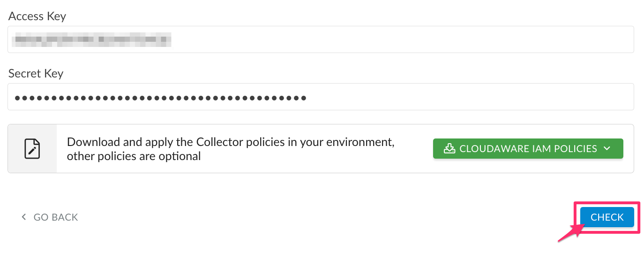Click the left chevron beside GO BACK
The height and width of the screenshot is (261, 644).
pyautogui.click(x=24, y=217)
